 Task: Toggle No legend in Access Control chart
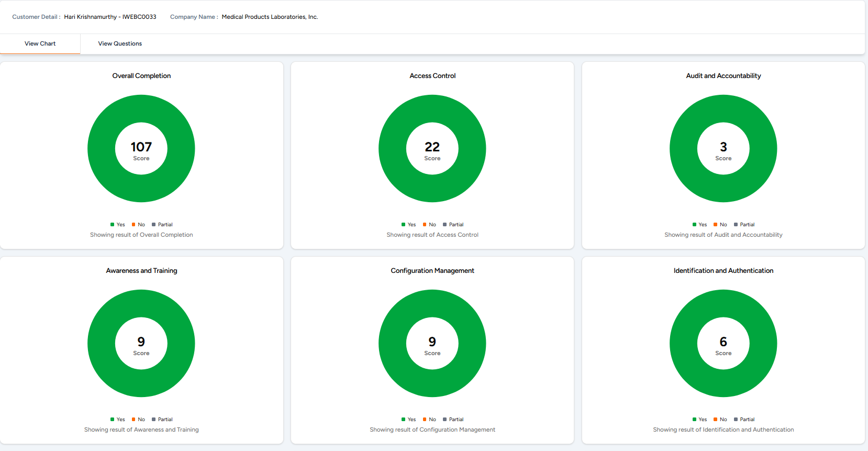429,225
